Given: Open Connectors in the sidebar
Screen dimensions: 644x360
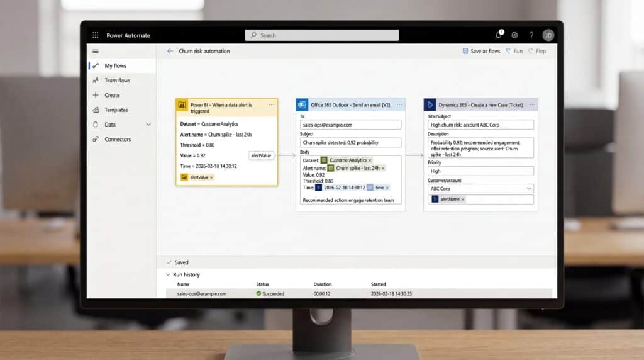Looking at the screenshot, I should tap(123, 139).
